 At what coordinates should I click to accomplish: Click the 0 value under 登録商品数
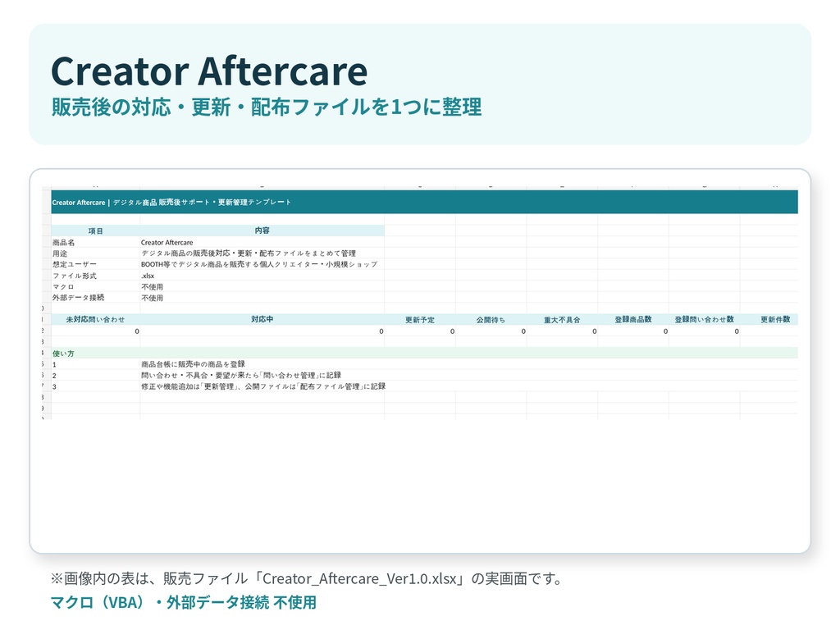tap(633, 331)
